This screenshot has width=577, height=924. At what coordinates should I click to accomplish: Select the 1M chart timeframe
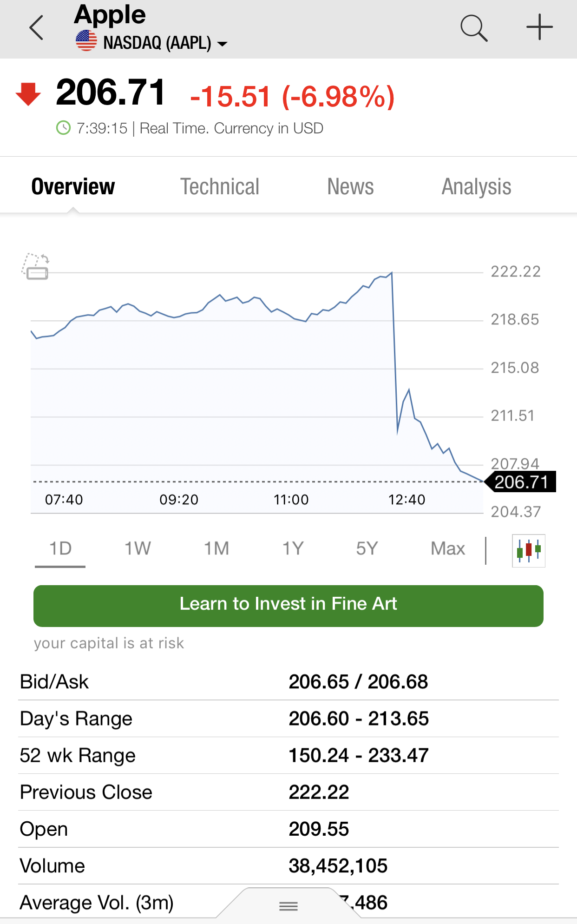pos(216,548)
